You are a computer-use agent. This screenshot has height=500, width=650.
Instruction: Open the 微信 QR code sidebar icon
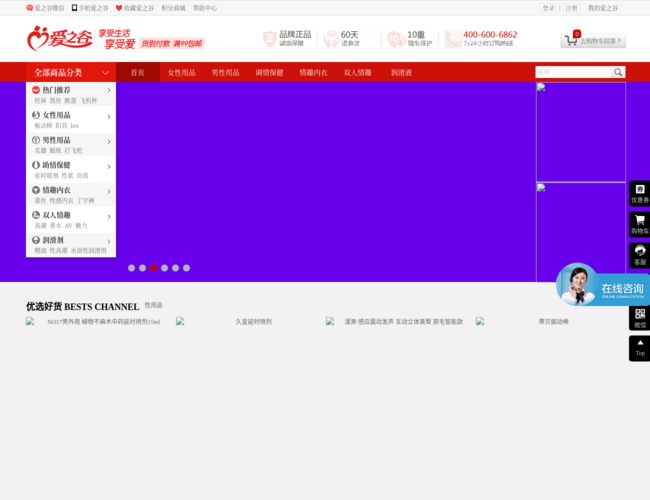click(639, 317)
